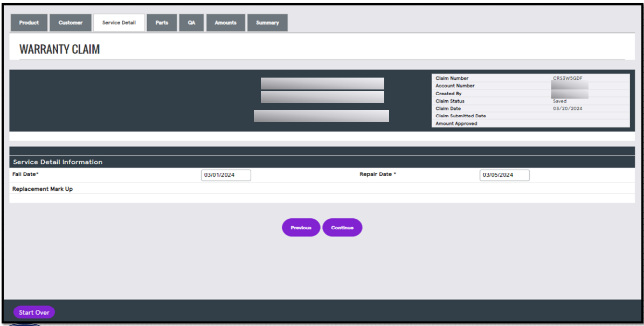Open the Customer tab

[70, 22]
